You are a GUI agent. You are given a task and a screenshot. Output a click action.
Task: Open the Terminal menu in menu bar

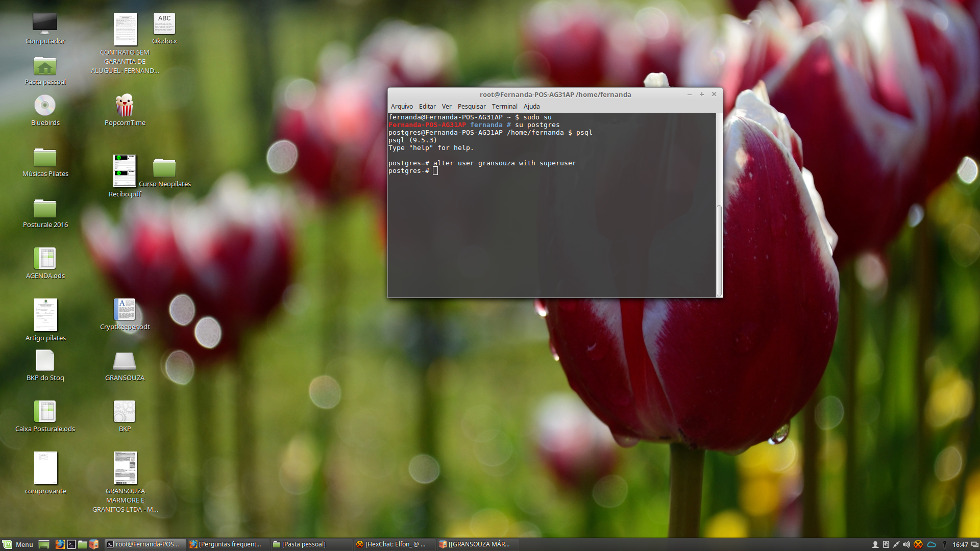(505, 106)
